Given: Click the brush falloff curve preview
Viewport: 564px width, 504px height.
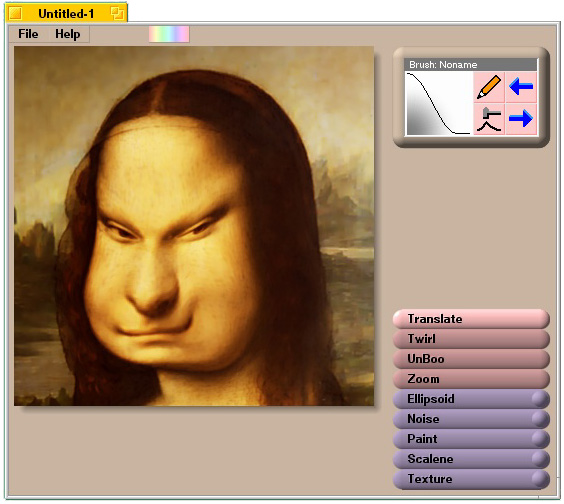Looking at the screenshot, I should tap(439, 103).
